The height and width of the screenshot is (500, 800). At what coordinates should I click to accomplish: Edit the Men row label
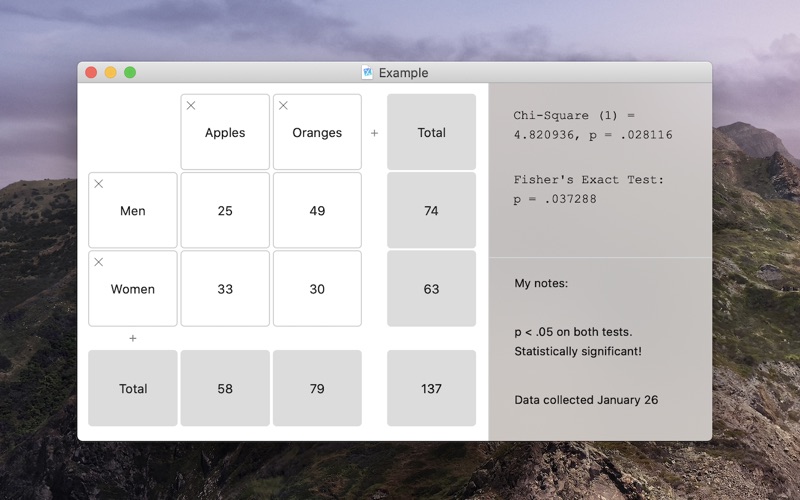[133, 210]
